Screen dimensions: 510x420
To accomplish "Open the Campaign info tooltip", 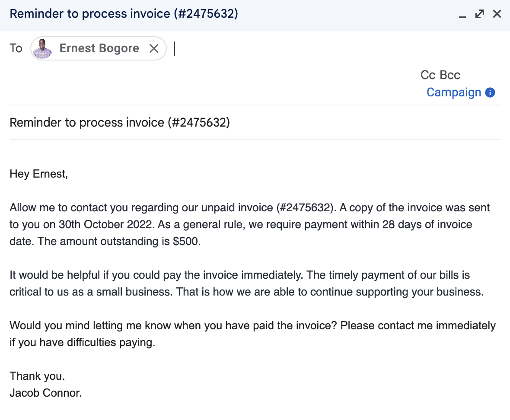I will pyautogui.click(x=490, y=92).
